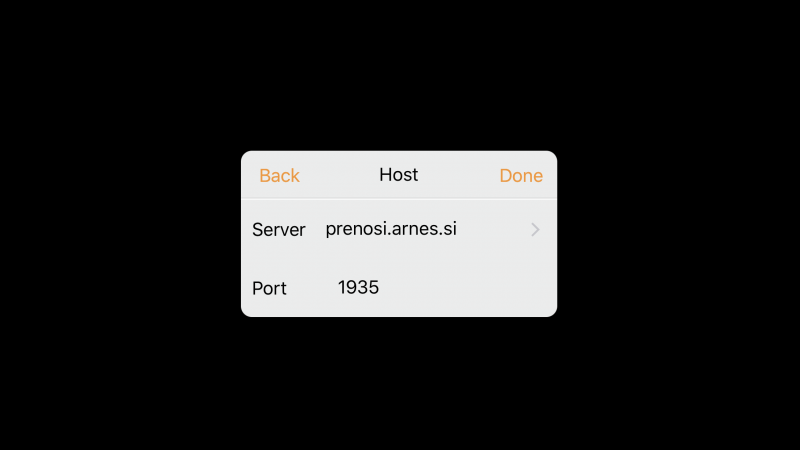
Task: Go back using the Back button
Action: pyautogui.click(x=279, y=176)
